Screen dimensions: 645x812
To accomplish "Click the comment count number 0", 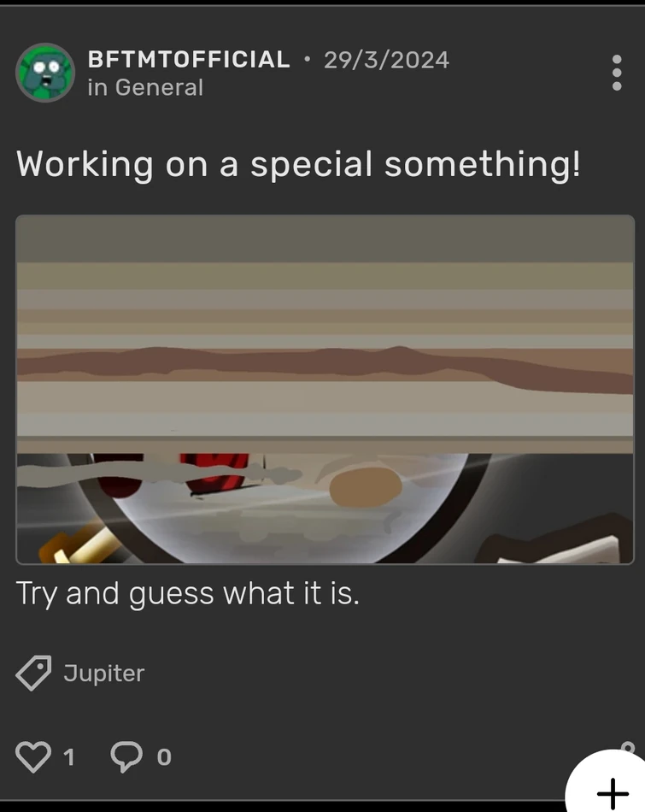I will (x=164, y=757).
